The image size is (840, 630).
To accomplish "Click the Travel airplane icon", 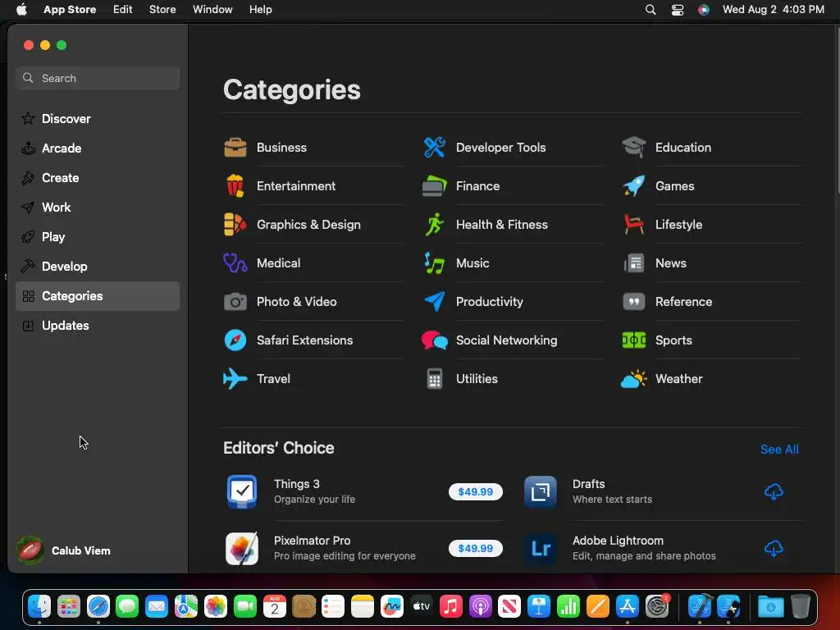I will (235, 379).
